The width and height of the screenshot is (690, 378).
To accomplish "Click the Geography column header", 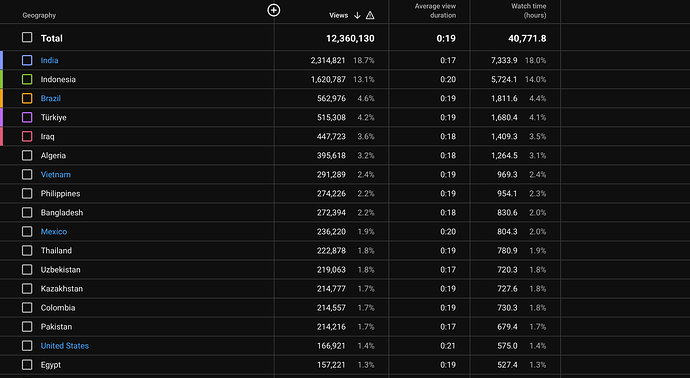I will click(x=39, y=15).
